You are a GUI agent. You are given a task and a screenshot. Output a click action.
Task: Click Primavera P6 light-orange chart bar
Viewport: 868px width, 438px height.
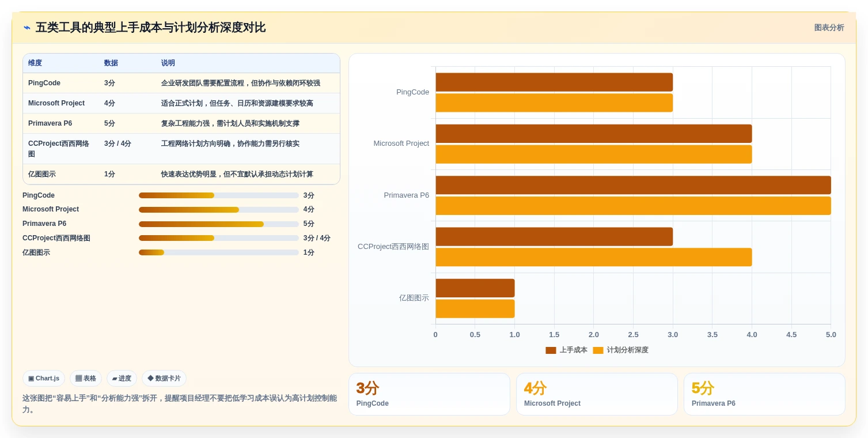[x=633, y=206]
